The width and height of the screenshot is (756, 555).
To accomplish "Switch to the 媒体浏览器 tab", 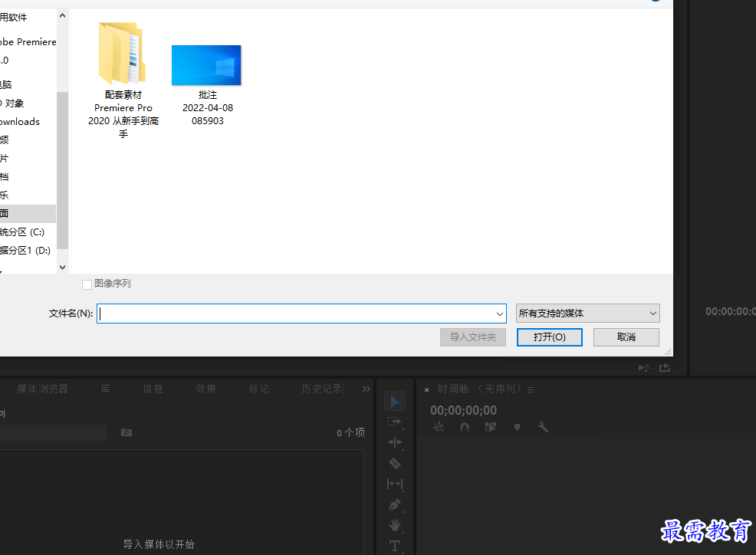I will (x=42, y=389).
